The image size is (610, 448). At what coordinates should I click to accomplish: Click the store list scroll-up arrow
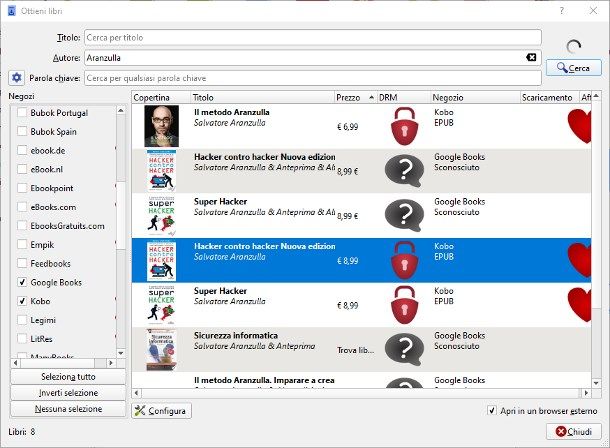pos(121,111)
